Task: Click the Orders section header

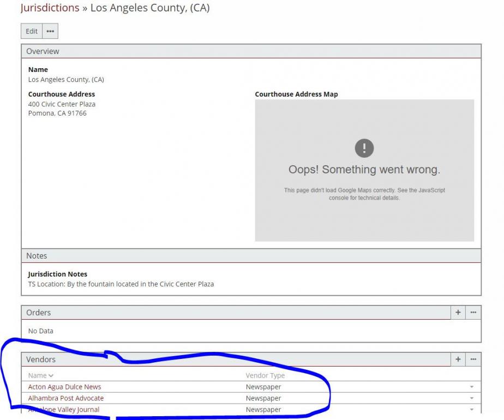Action: point(38,313)
